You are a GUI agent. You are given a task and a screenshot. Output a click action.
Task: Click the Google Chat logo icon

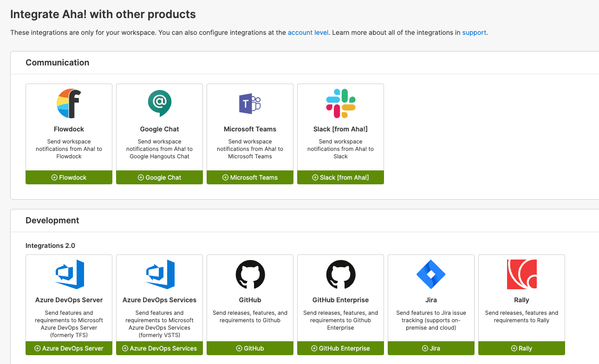(x=159, y=103)
